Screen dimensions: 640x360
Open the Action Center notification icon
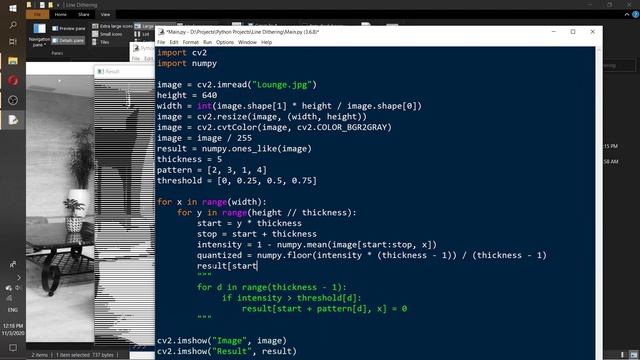click(x=13, y=348)
